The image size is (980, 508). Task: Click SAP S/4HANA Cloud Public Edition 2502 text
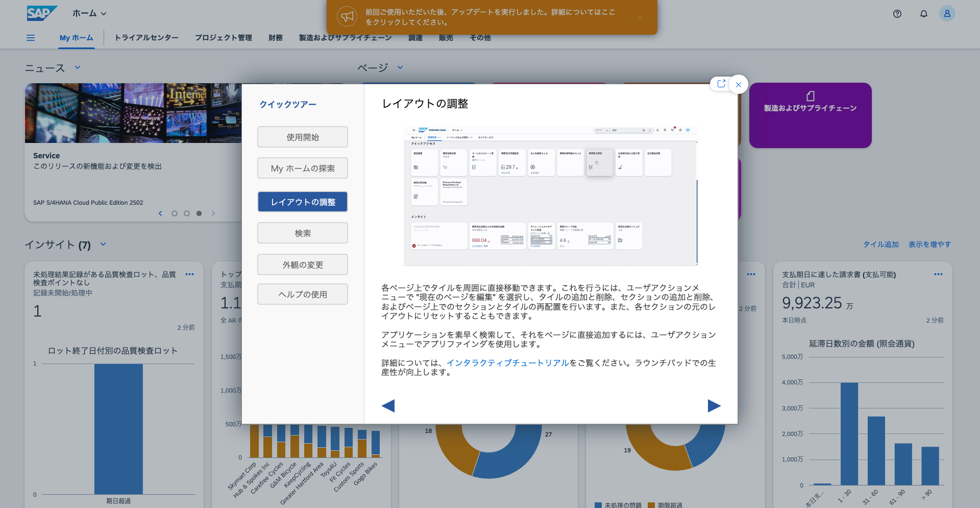pyautogui.click(x=88, y=203)
